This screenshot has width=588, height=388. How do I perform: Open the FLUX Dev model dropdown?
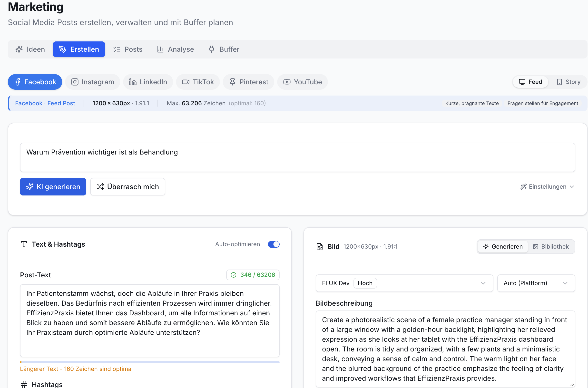(404, 283)
